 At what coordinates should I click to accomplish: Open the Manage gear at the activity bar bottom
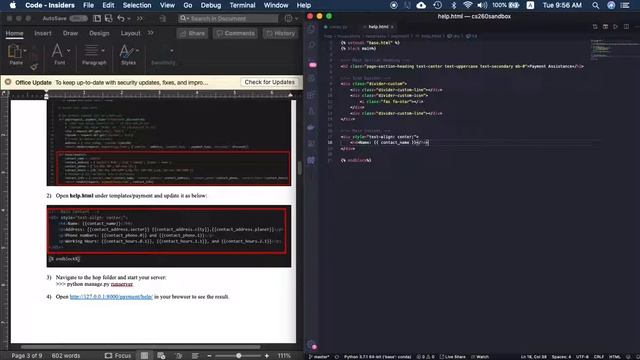click(x=312, y=345)
